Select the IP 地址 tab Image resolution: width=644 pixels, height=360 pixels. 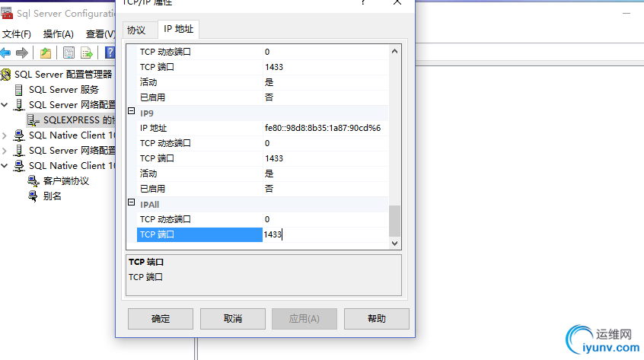178,29
